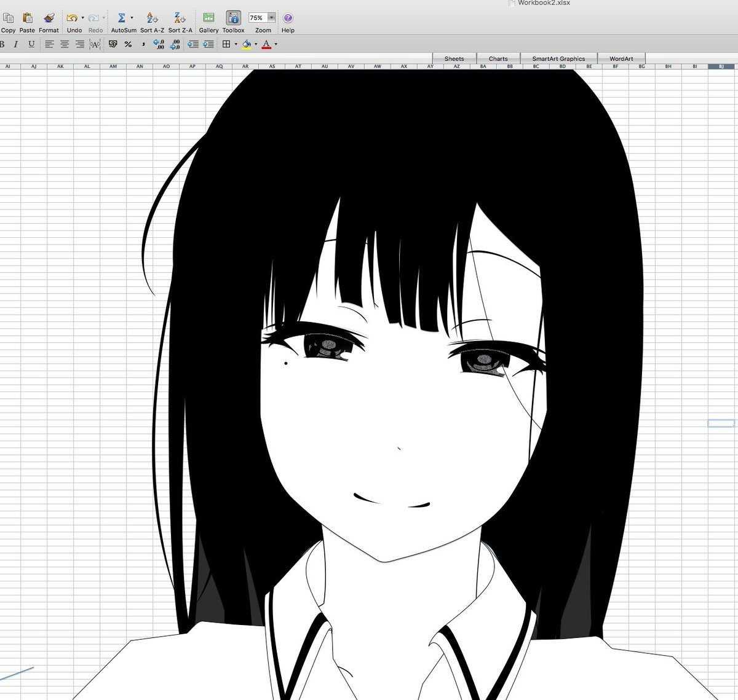Open Help with the question mark icon
Viewport: 738px width, 700px height.
288,18
